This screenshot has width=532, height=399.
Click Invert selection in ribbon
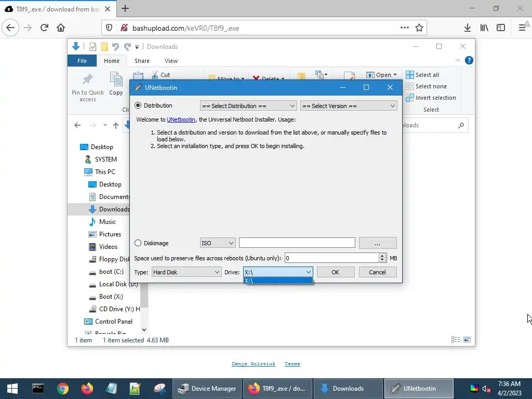pos(431,98)
